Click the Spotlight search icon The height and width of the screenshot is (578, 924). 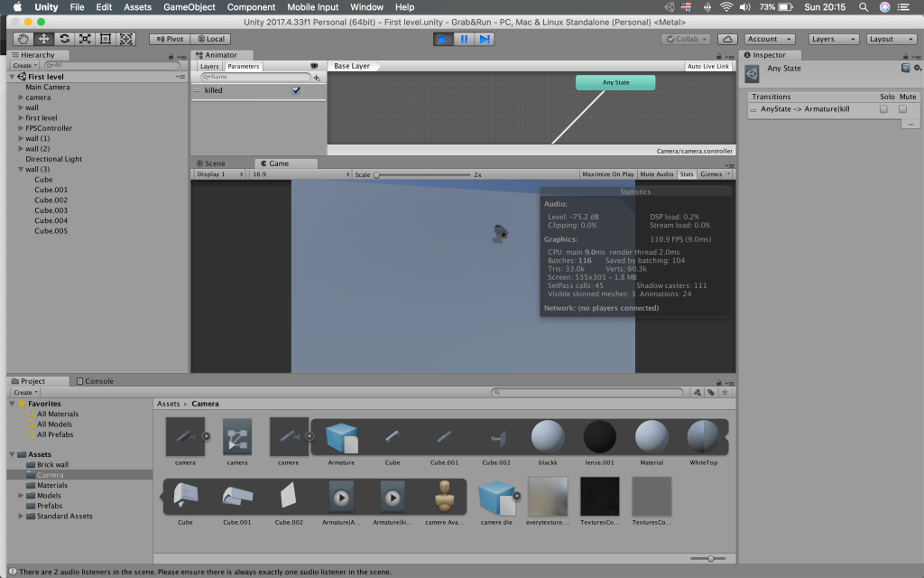pyautogui.click(x=864, y=7)
